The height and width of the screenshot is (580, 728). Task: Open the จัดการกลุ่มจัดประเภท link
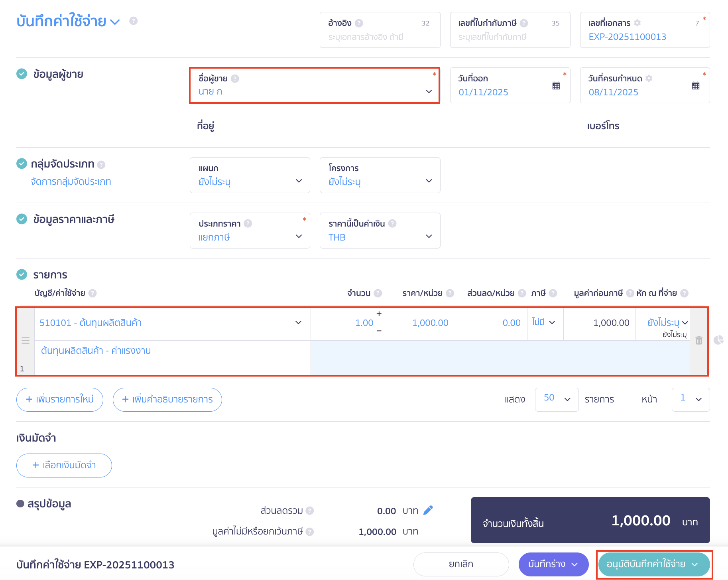point(71,181)
